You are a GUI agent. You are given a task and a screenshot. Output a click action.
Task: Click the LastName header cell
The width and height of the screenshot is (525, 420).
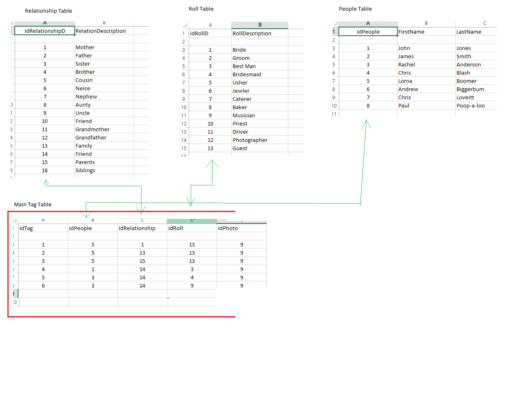tap(476, 32)
